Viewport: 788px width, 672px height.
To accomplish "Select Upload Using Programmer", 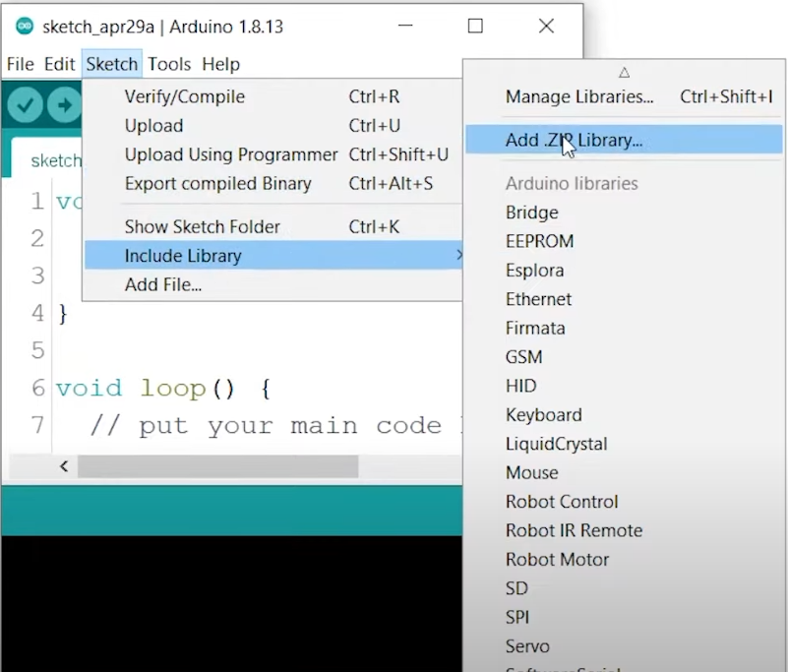I will pyautogui.click(x=273, y=154).
